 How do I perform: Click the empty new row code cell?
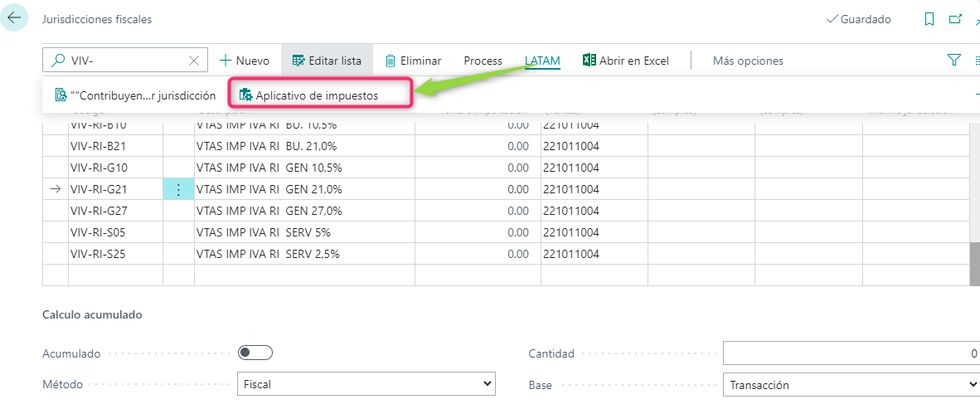[x=115, y=275]
